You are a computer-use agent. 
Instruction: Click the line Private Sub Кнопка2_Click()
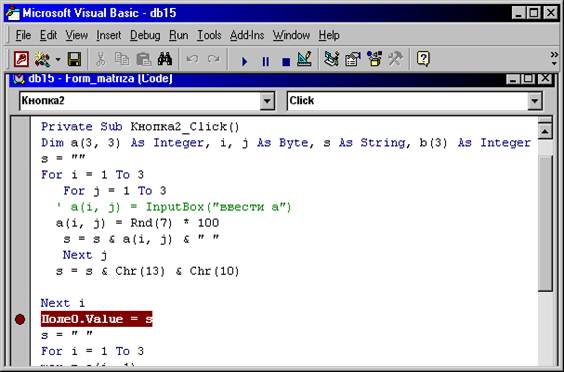[x=140, y=127]
